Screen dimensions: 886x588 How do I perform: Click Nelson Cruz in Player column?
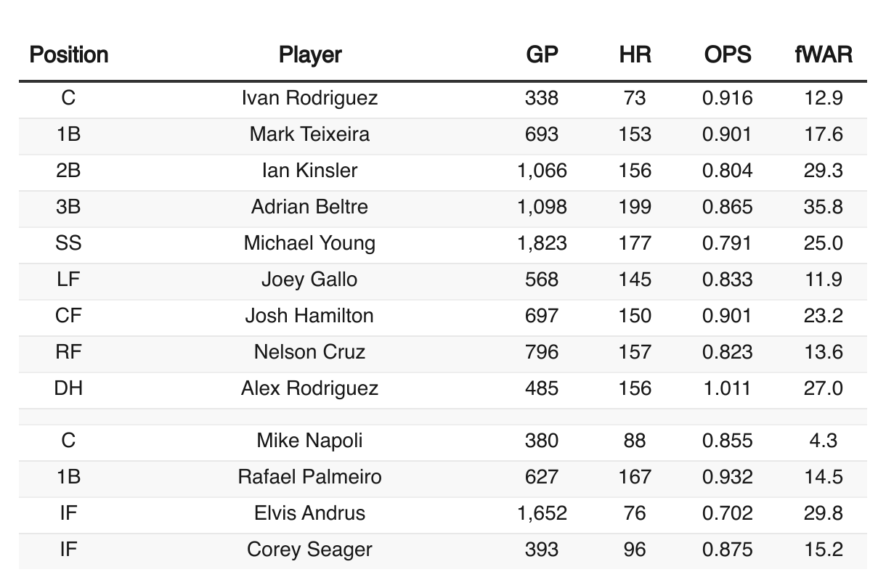(309, 352)
